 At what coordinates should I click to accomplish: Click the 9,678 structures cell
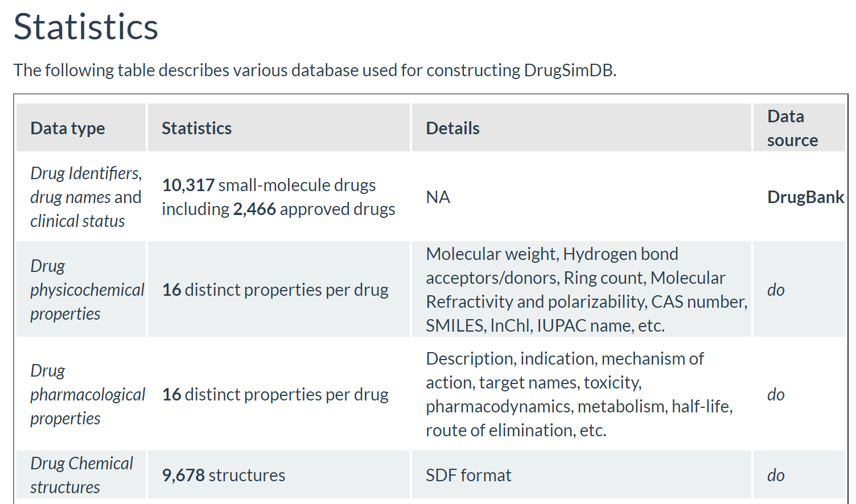coord(278,475)
